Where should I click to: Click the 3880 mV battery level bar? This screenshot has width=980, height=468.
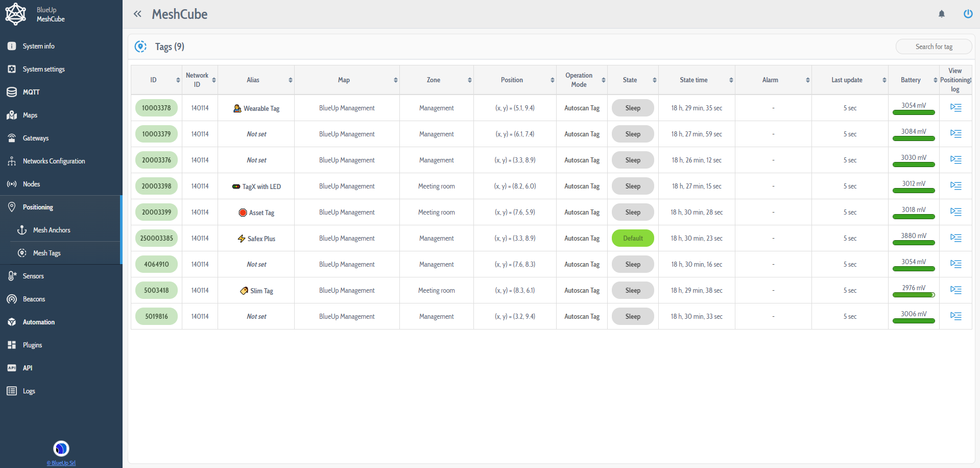[913, 243]
